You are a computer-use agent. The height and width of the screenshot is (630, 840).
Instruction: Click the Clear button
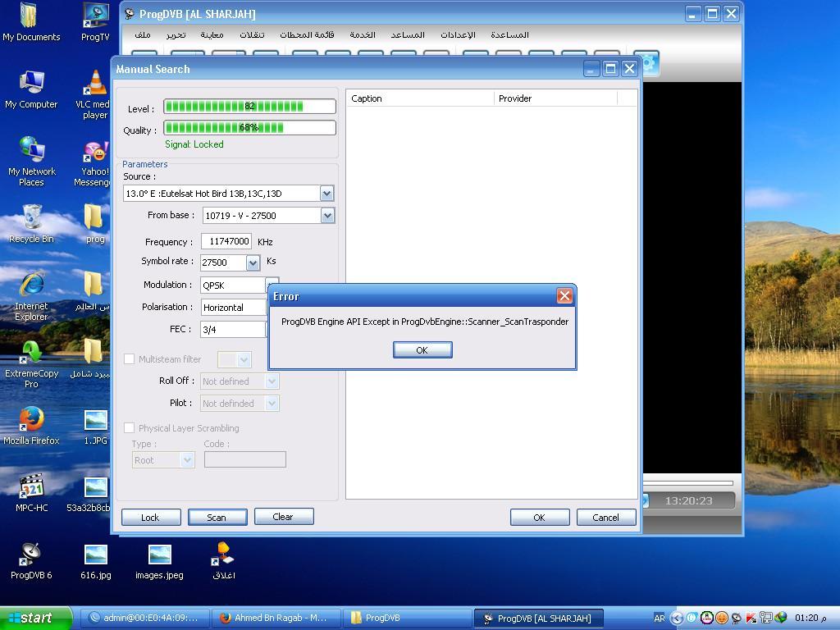[283, 517]
